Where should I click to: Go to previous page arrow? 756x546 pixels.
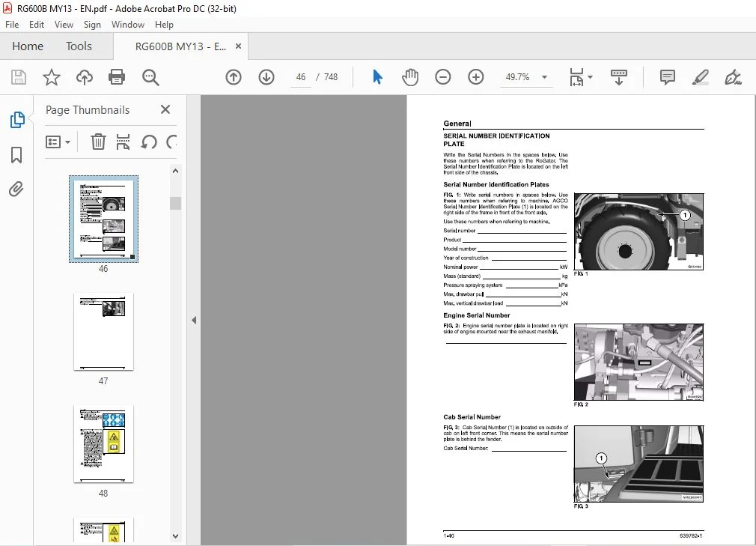[234, 77]
